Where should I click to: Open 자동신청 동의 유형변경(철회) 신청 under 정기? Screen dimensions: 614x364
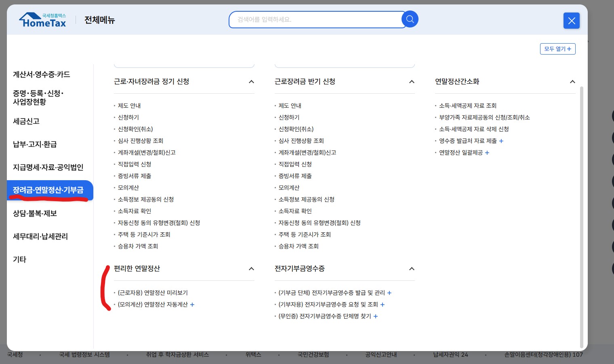[159, 223]
